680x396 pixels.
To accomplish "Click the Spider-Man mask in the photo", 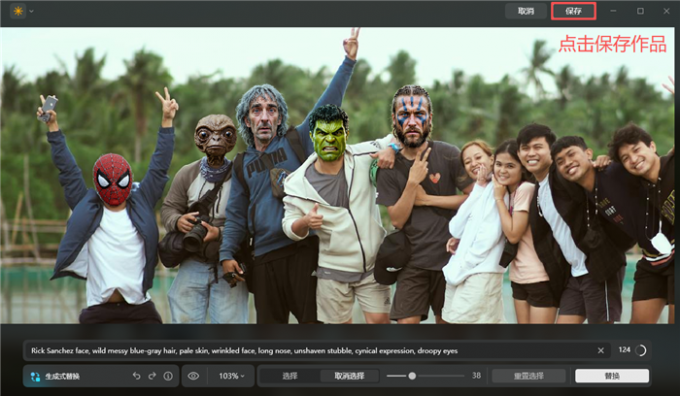I will (113, 179).
